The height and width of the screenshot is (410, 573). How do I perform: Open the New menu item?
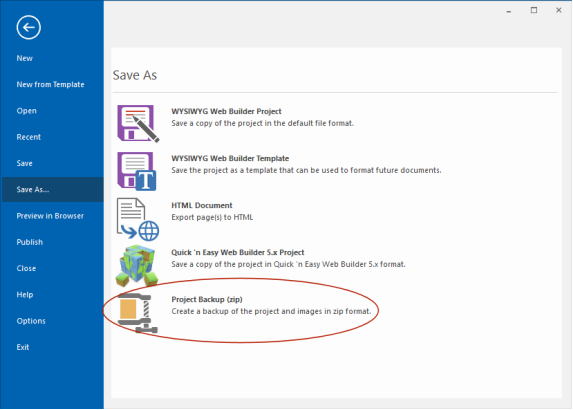(24, 58)
